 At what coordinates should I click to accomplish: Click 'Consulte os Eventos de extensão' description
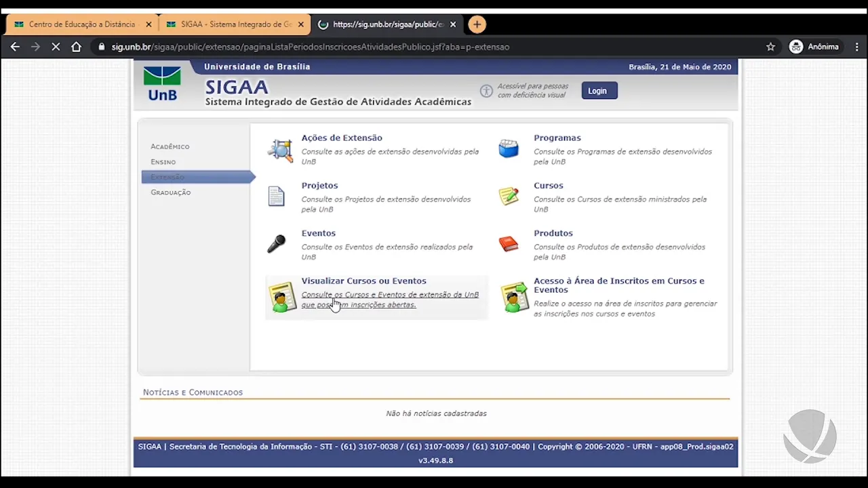[387, 252]
